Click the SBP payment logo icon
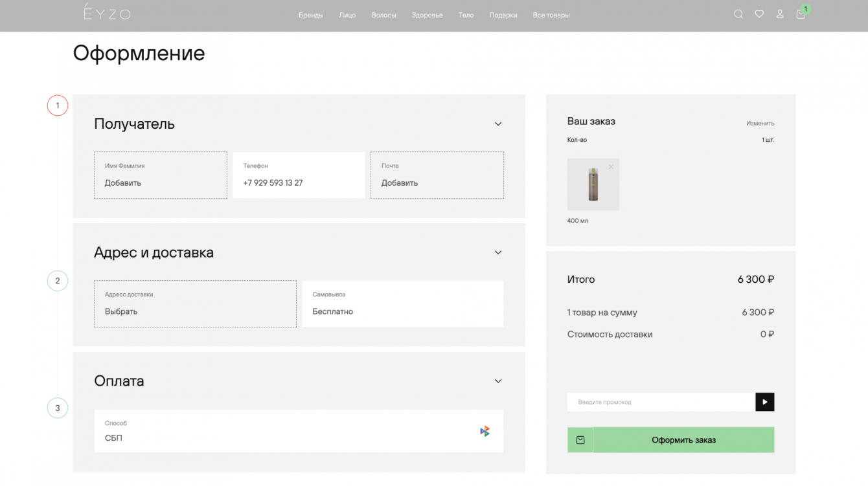 [485, 431]
